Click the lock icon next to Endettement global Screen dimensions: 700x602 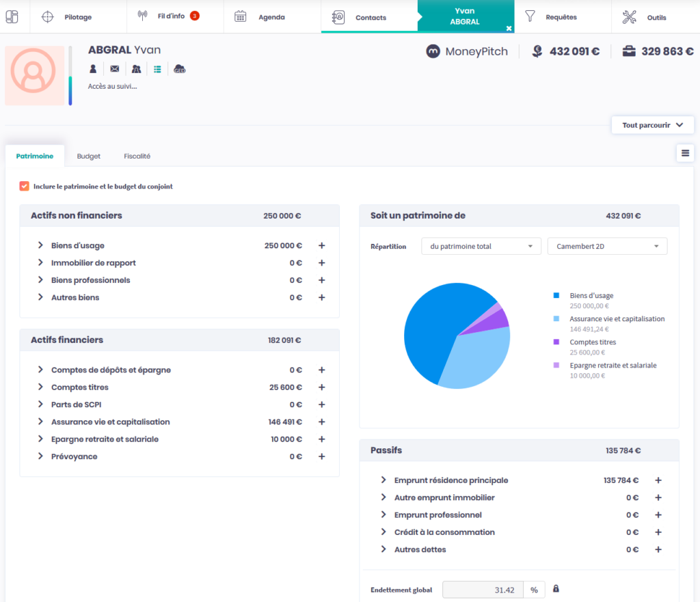556,589
